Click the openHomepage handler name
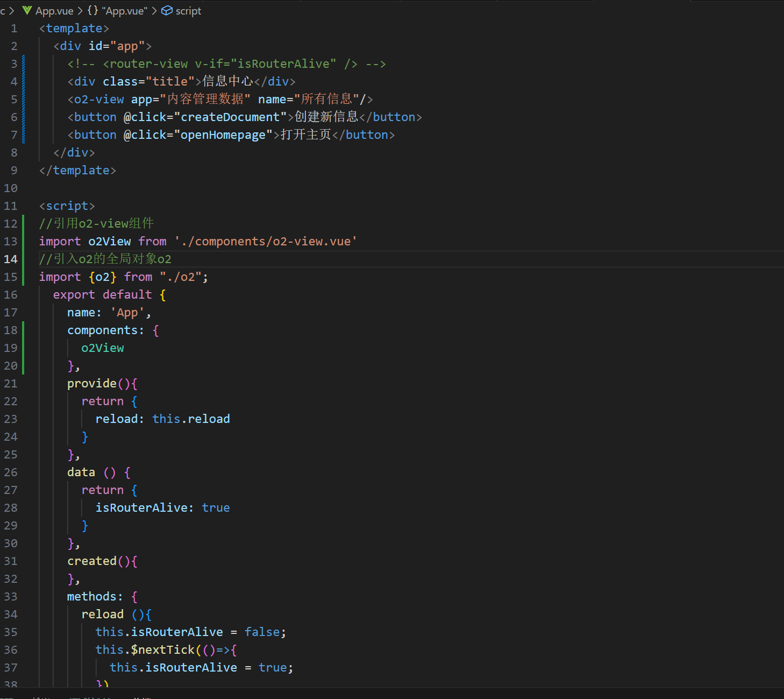The width and height of the screenshot is (784, 699). 223,135
